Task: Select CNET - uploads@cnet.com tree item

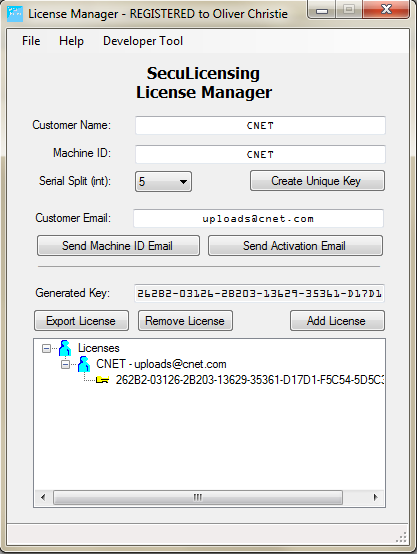Action: (x=161, y=364)
